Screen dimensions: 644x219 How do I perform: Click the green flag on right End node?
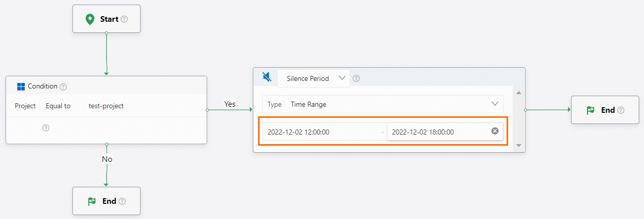(590, 110)
